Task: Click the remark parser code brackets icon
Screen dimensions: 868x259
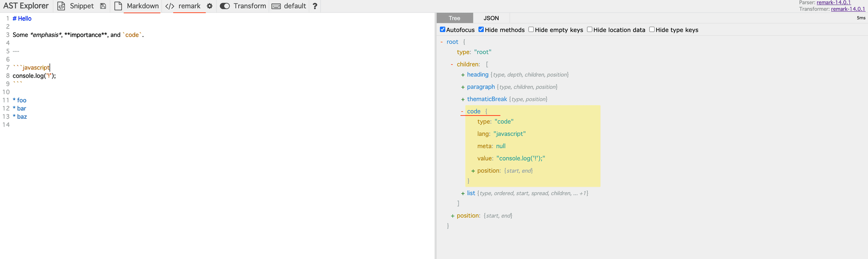Action: [x=170, y=6]
